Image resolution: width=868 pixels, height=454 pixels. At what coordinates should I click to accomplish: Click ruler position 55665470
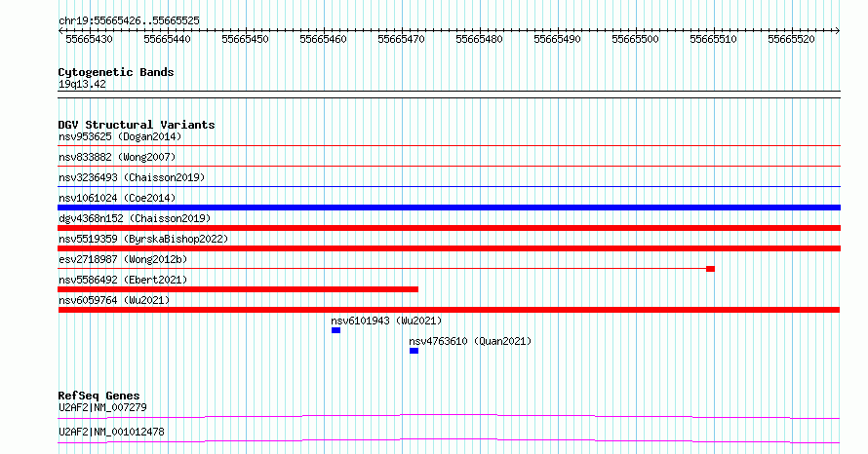pyautogui.click(x=402, y=39)
